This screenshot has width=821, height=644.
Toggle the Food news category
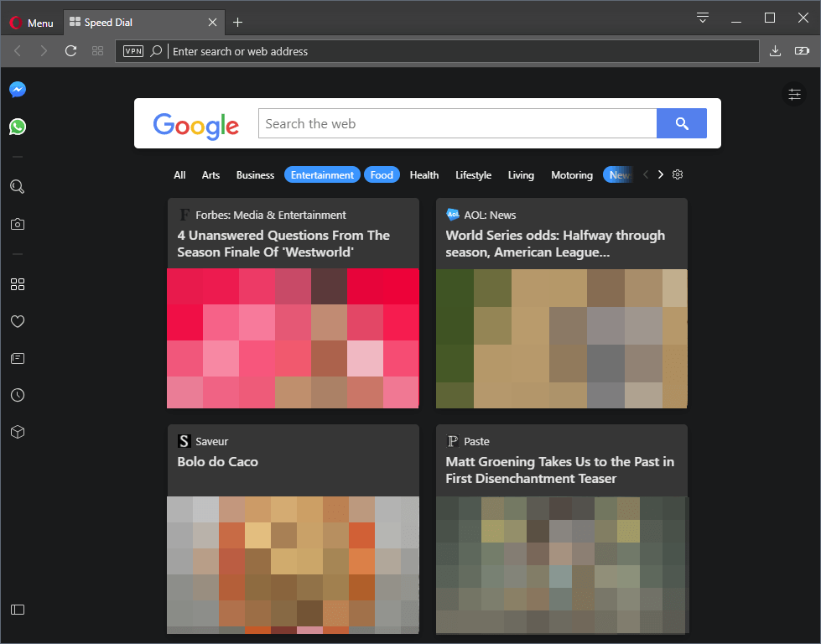pyautogui.click(x=382, y=175)
